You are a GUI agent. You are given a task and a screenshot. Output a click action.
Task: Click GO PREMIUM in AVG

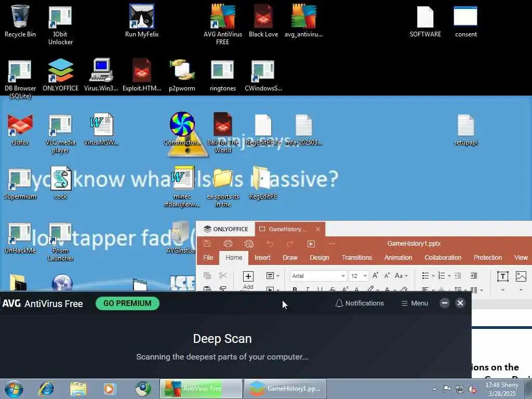(x=128, y=303)
